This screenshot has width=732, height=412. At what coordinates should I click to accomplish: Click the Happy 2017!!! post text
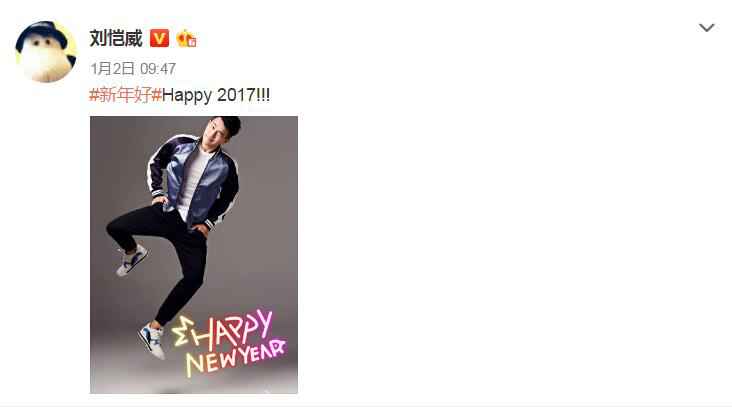(x=216, y=95)
